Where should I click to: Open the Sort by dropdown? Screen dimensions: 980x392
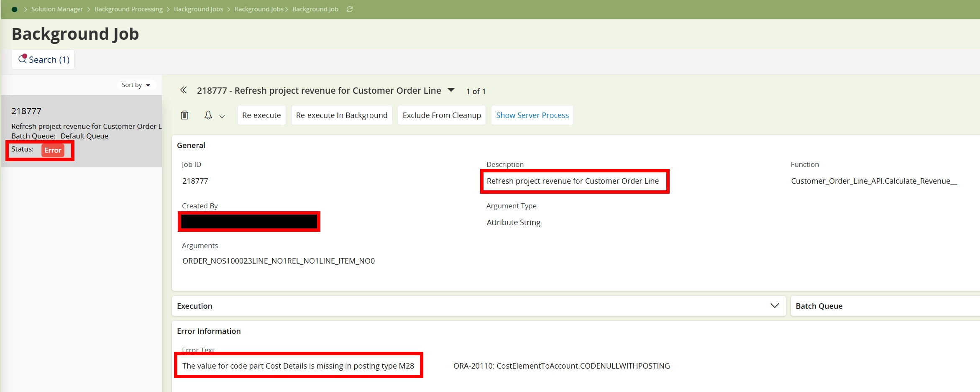pos(136,85)
